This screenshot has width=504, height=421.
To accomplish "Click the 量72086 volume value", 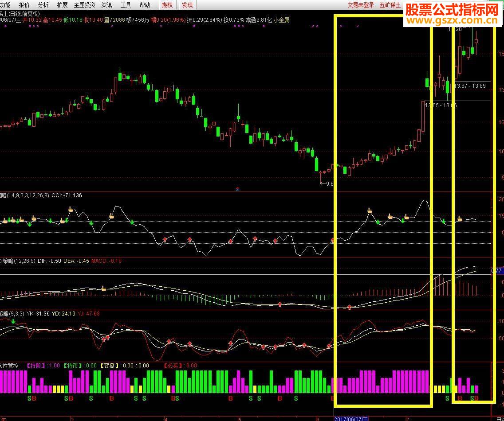I will tap(114, 20).
